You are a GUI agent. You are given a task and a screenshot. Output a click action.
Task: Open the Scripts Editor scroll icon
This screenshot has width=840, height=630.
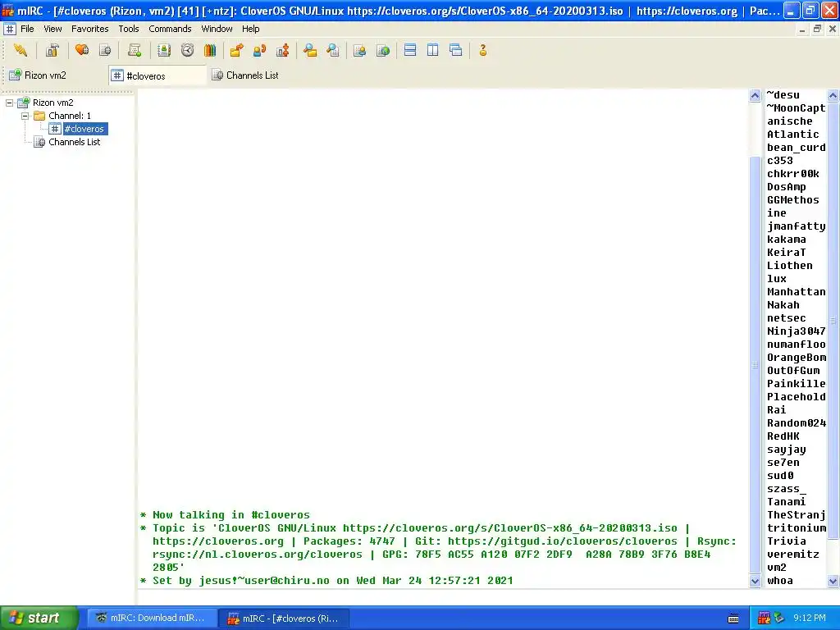point(135,50)
